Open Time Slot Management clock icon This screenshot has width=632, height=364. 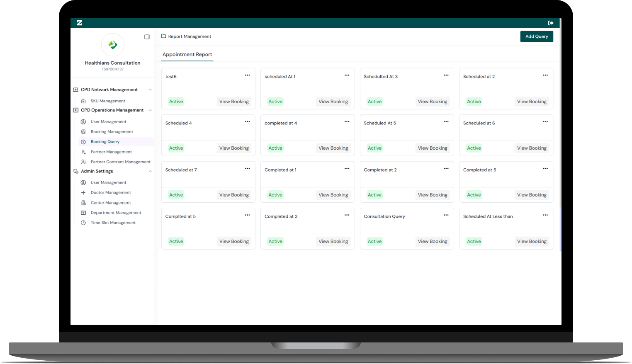(83, 223)
